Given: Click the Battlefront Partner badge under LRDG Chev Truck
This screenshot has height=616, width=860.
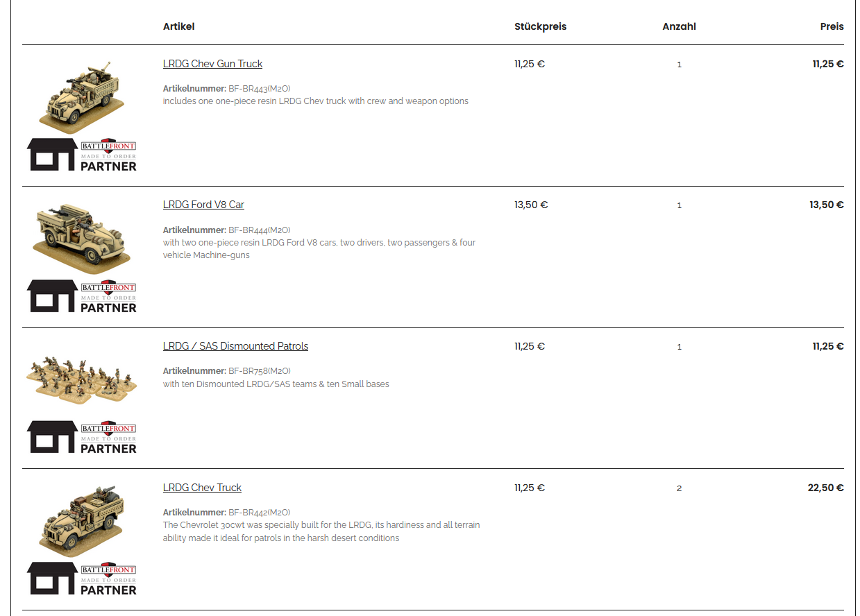Looking at the screenshot, I should click(x=82, y=579).
